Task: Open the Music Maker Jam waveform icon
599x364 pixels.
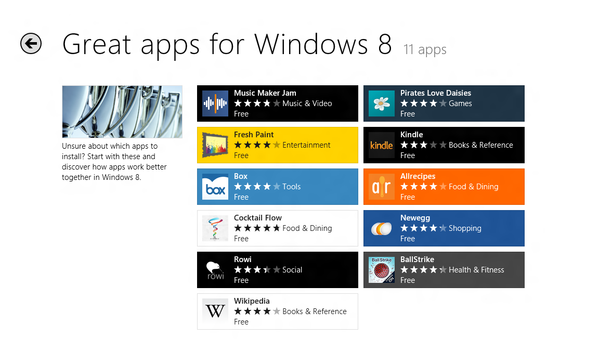Action: 215,103
